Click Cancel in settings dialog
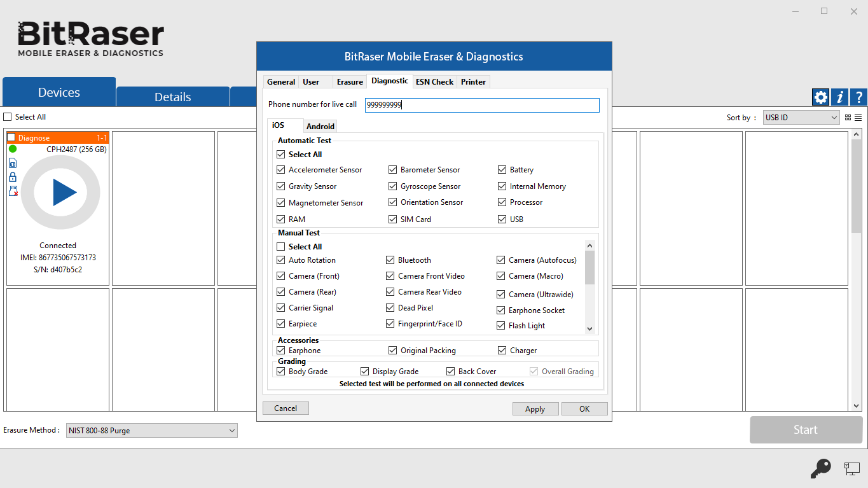Screen dimensions: 868x488 (286, 408)
